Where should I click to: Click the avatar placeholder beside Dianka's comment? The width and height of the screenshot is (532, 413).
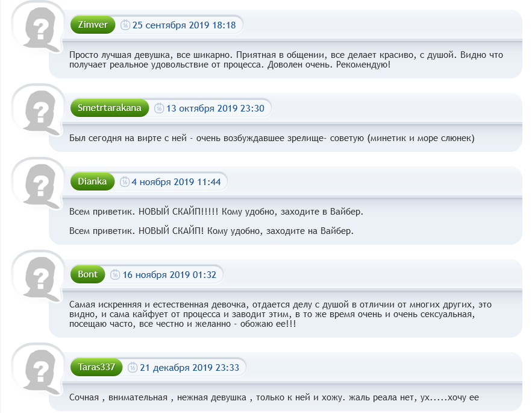click(39, 184)
